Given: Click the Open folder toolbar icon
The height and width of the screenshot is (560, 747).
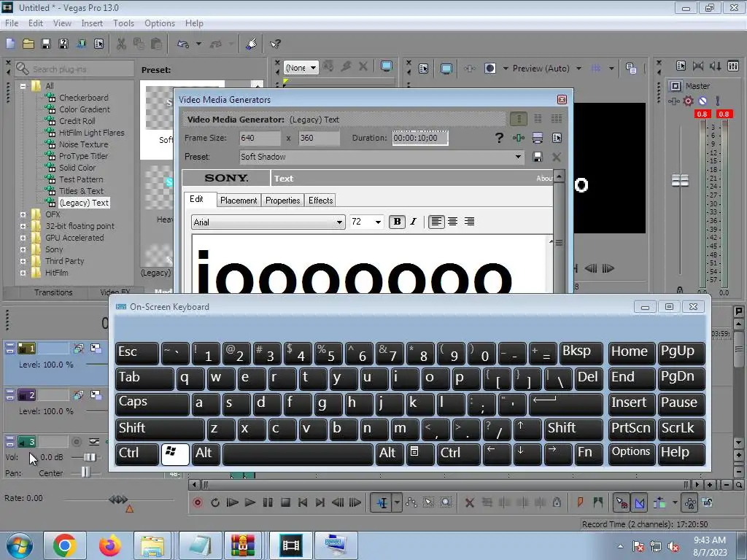Looking at the screenshot, I should tap(28, 44).
